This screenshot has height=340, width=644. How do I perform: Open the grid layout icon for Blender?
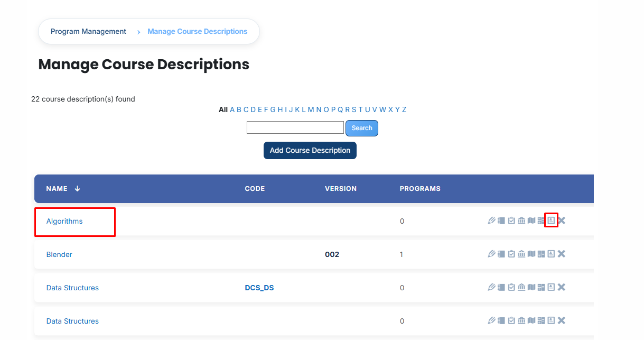click(541, 254)
